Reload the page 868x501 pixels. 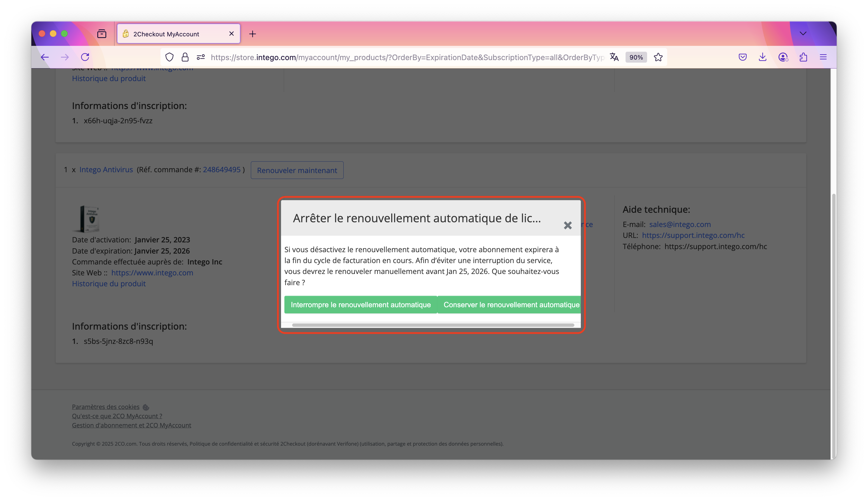pos(85,57)
